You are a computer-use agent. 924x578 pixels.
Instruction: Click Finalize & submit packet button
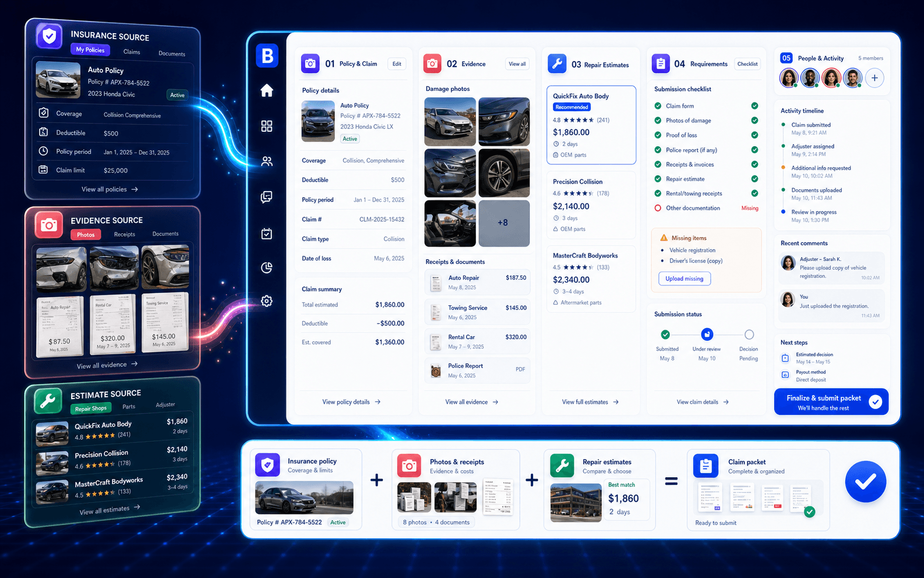[x=831, y=402]
